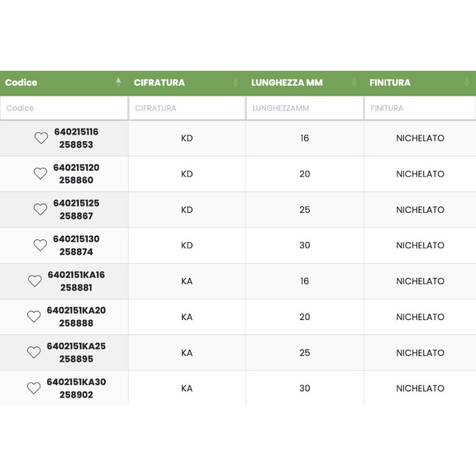Mark 6402151KA30 as favorite
Screen dimensions: 476x476
[x=35, y=388]
